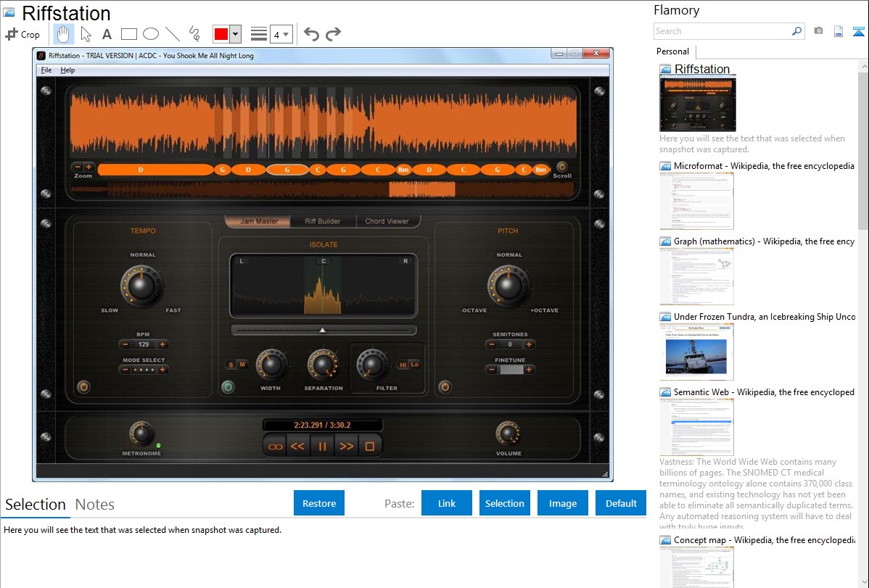The height and width of the screenshot is (588, 869).
Task: Raise semitones with the plus button
Action: 529,344
